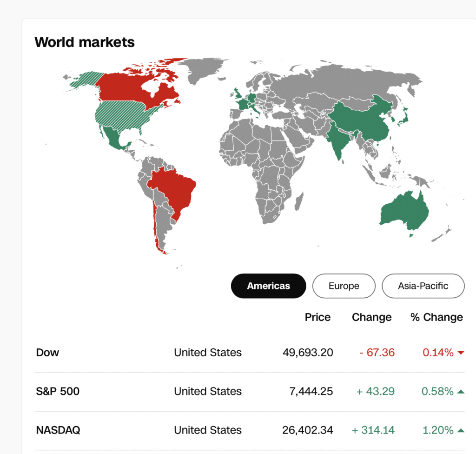This screenshot has width=476, height=454.
Task: Click the green up arrow beside 1.20%
Action: (461, 430)
